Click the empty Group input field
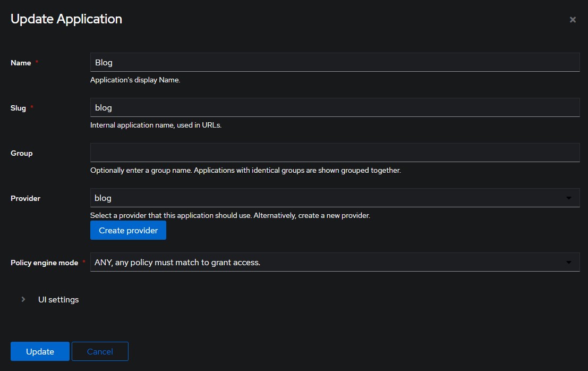588x371 pixels. coord(335,152)
